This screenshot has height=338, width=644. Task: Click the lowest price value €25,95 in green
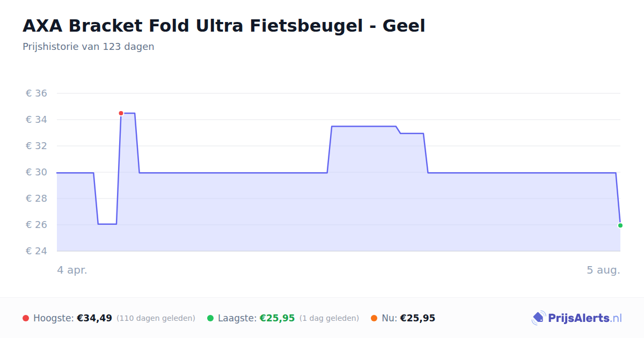pyautogui.click(x=277, y=318)
